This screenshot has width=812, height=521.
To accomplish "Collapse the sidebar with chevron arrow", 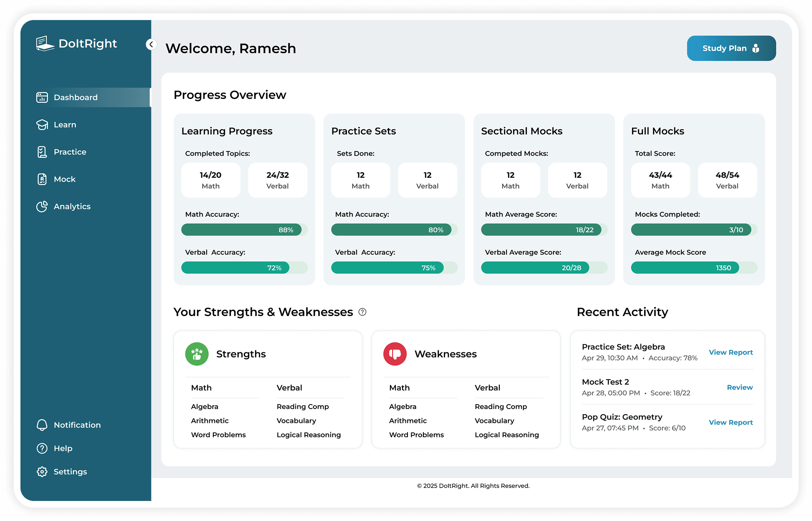I will click(151, 44).
